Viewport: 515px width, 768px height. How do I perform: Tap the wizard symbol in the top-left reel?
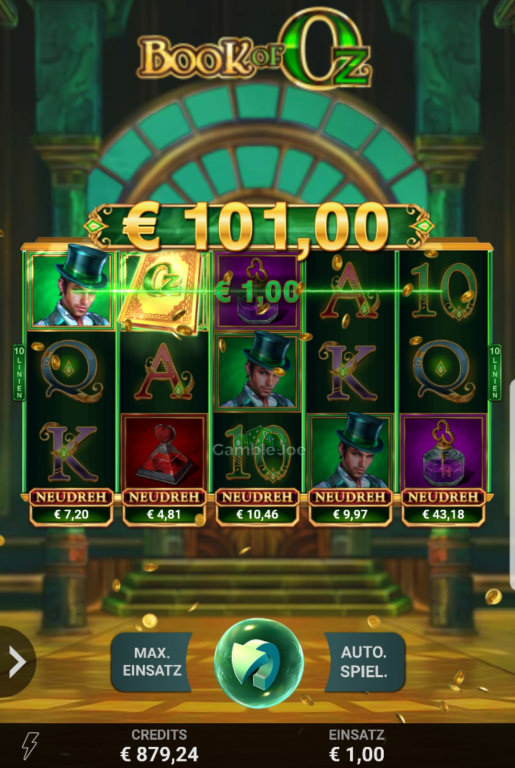[71, 290]
